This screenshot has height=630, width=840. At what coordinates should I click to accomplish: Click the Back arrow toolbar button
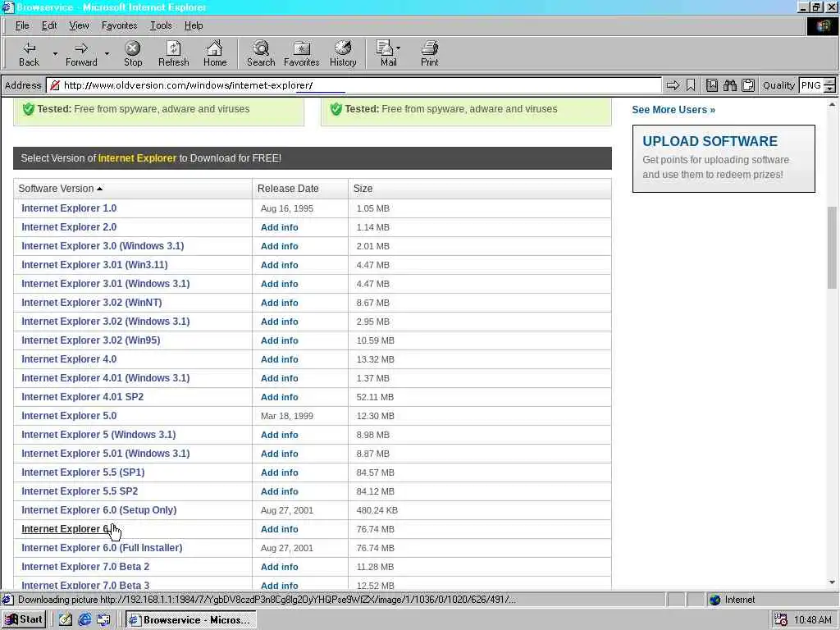(29, 53)
